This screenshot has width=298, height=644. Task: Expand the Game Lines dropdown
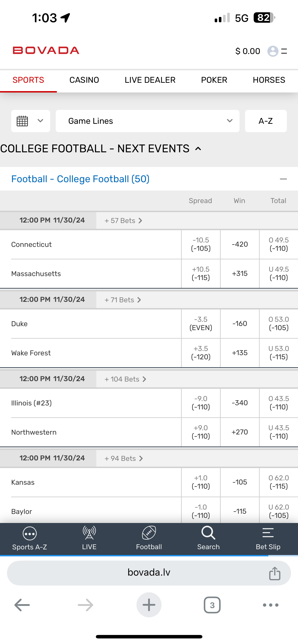[147, 121]
